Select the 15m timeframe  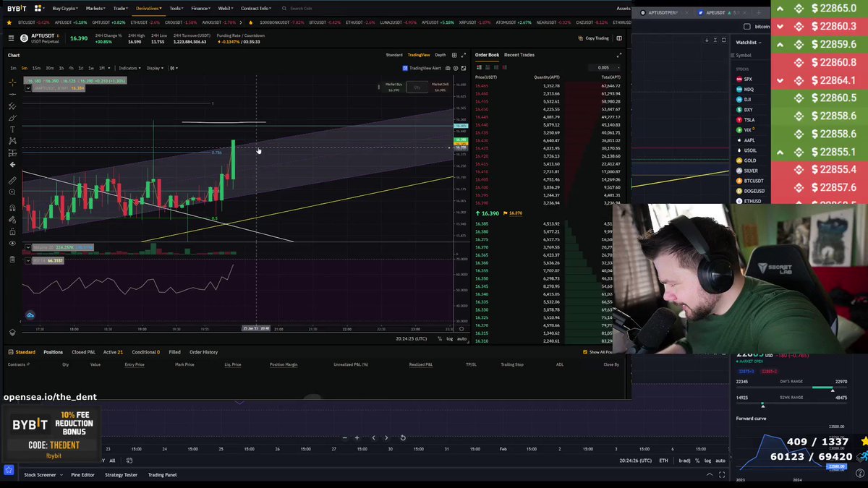click(x=35, y=68)
